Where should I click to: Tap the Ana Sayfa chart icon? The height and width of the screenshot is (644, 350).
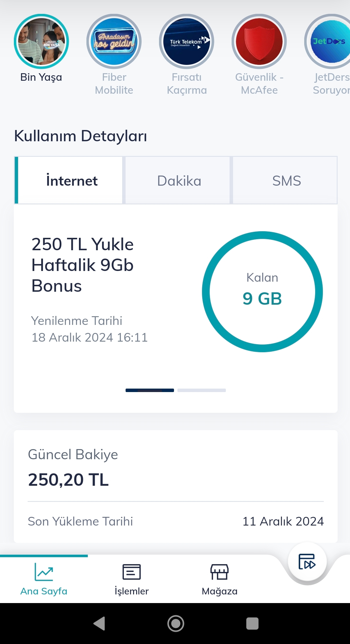[x=44, y=572]
